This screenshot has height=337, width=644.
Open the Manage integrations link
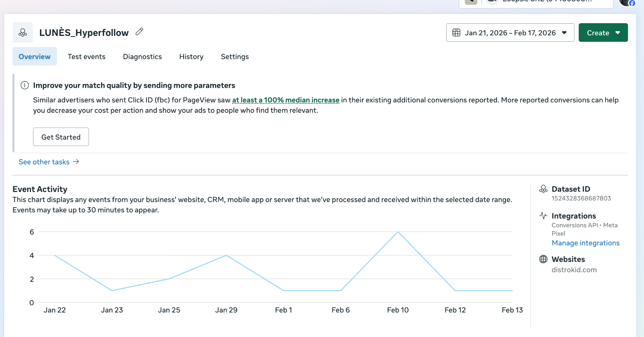click(586, 243)
